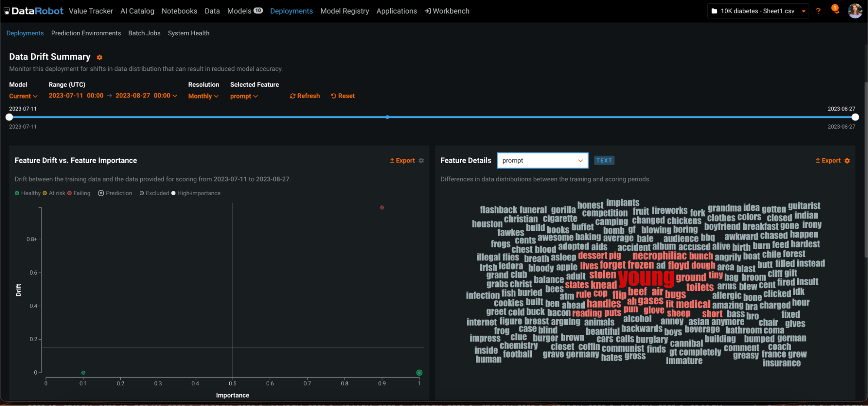The height and width of the screenshot is (406, 868).
Task: Expand the Current model dropdown
Action: [x=23, y=96]
